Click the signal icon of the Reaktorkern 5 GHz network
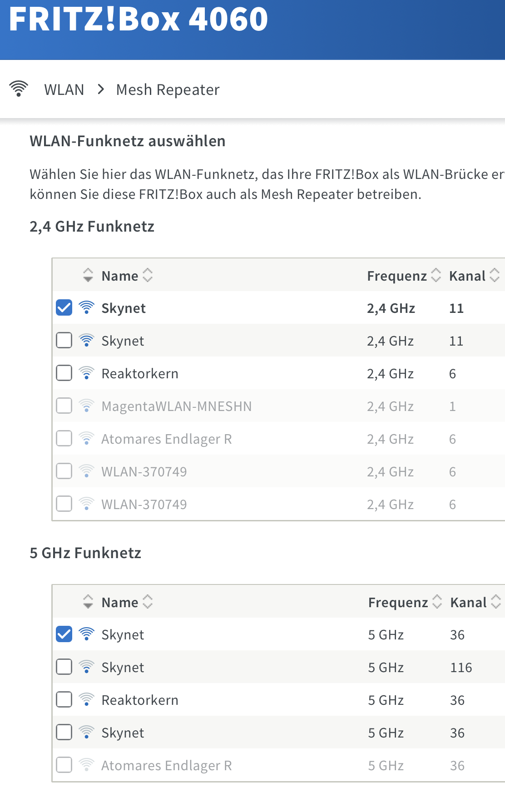This screenshot has width=505, height=812. pos(86,700)
